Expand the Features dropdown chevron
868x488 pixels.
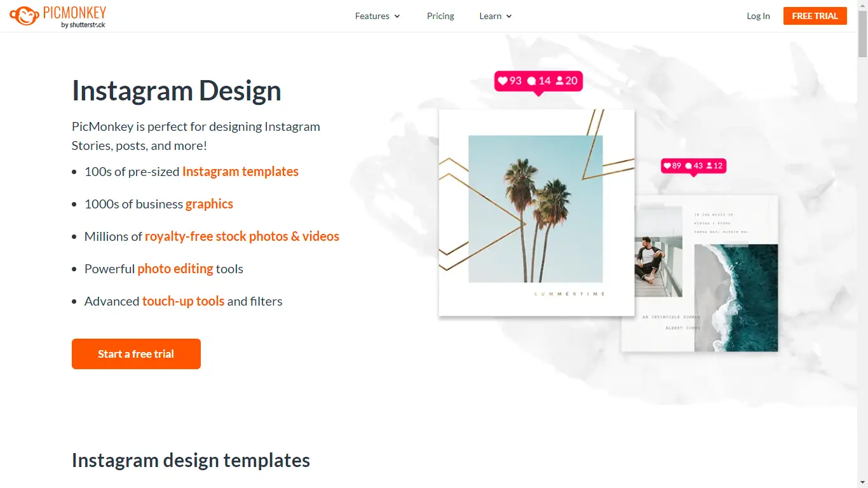397,17
